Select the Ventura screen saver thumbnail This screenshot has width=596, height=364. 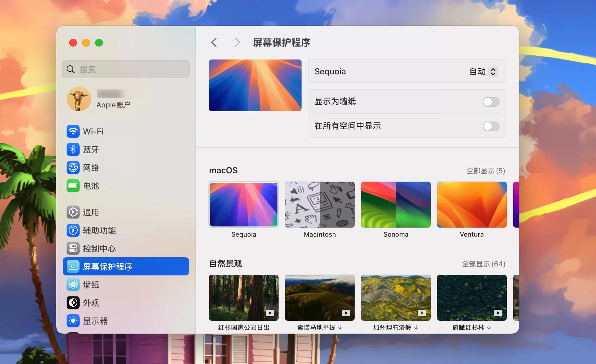(x=472, y=205)
